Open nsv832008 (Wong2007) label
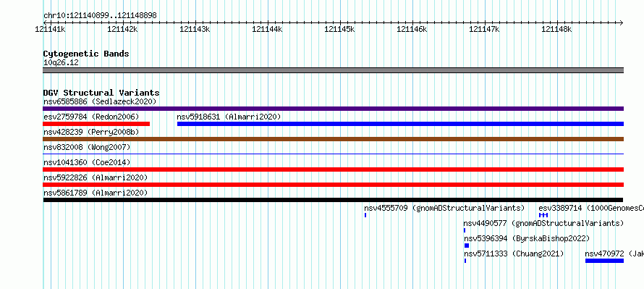This screenshot has height=289, width=644. pyautogui.click(x=87, y=147)
